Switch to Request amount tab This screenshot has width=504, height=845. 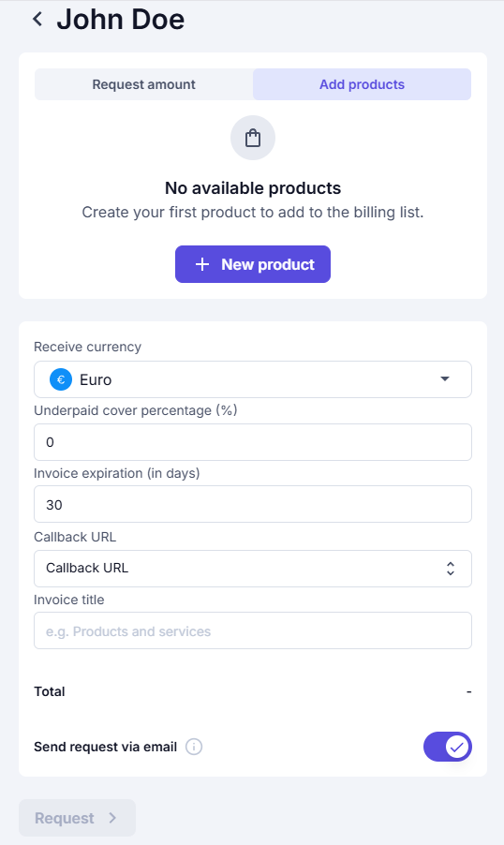(144, 84)
